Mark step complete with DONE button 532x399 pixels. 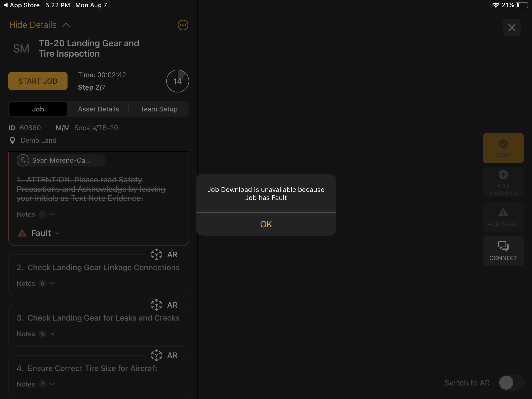[x=503, y=148]
